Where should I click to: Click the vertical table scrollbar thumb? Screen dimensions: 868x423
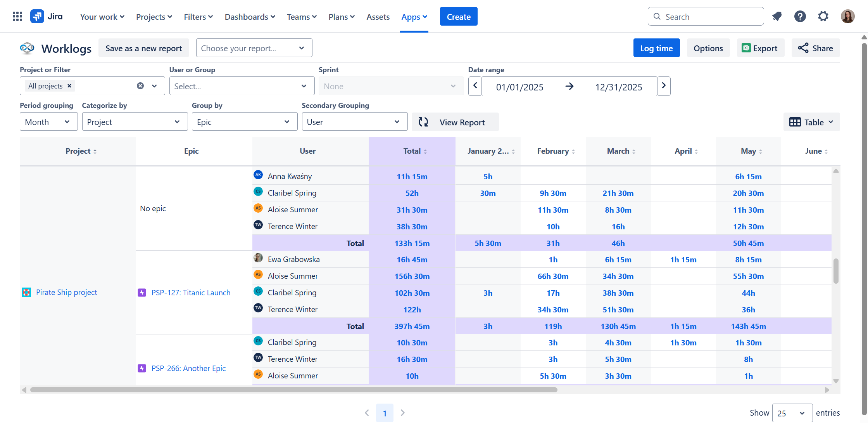(836, 271)
